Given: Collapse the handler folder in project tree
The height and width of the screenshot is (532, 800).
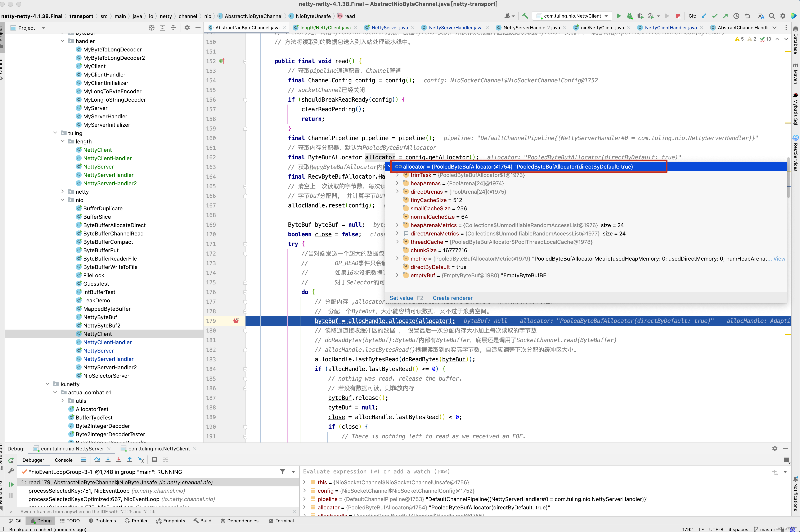Looking at the screenshot, I should [x=62, y=41].
